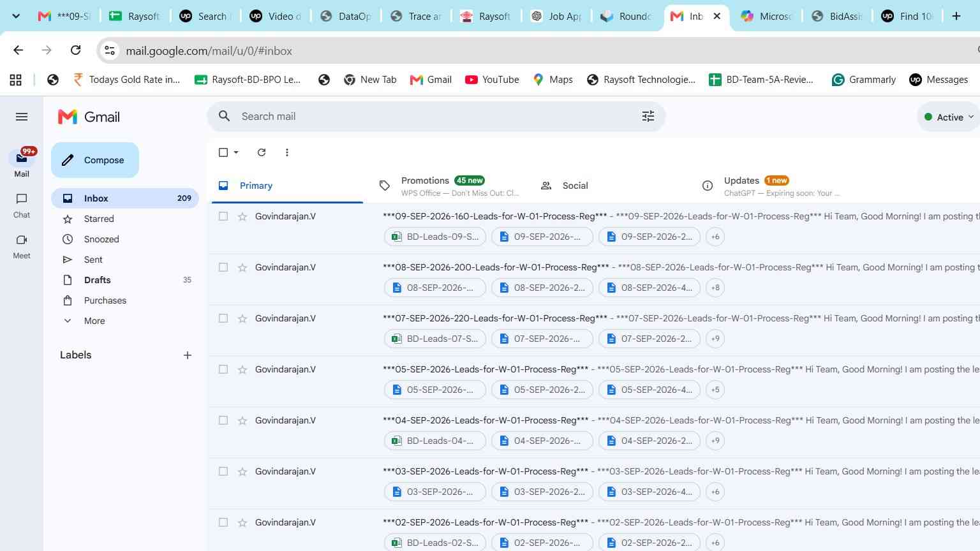Switch to the Social tab
This screenshot has height=551, width=980.
tap(575, 186)
